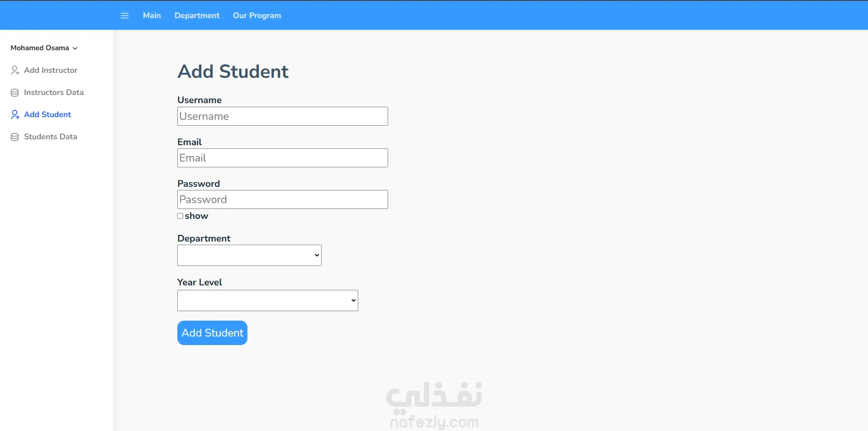Image resolution: width=868 pixels, height=431 pixels.
Task: Expand the Mohamed Osama user menu
Action: coord(44,48)
